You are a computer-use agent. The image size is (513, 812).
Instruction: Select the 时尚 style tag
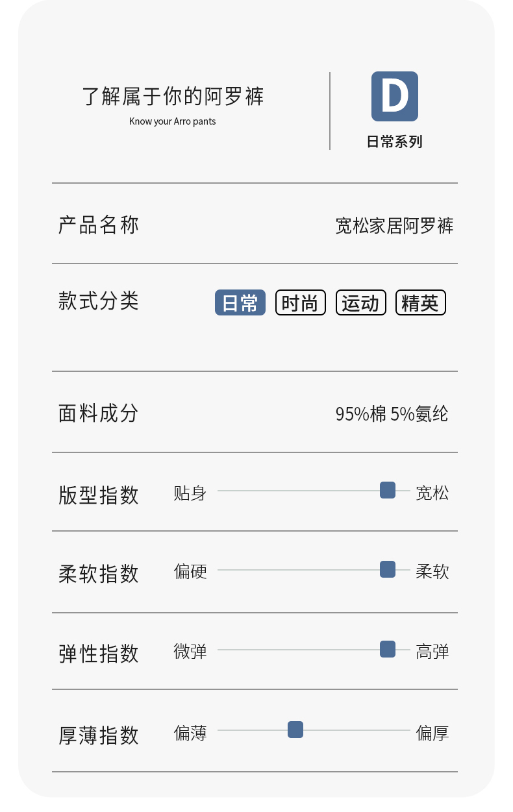[300, 302]
